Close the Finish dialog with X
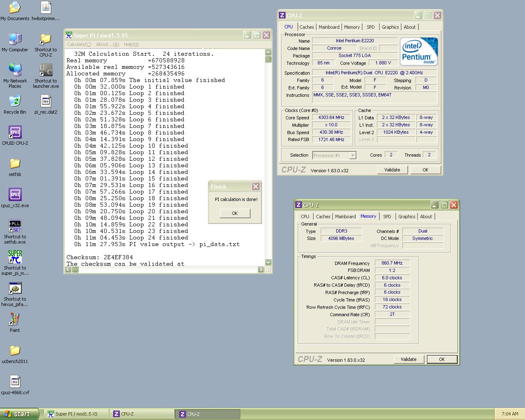 (x=256, y=187)
